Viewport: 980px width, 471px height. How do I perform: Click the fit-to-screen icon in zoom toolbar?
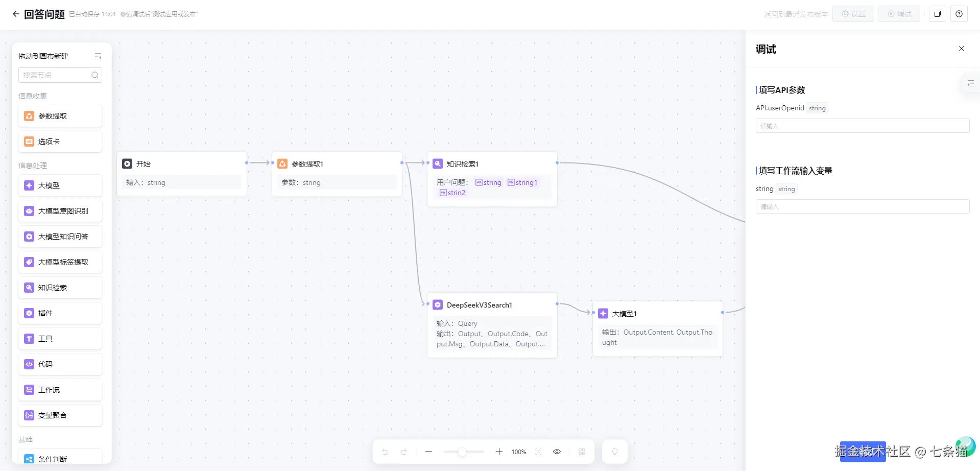coord(538,452)
